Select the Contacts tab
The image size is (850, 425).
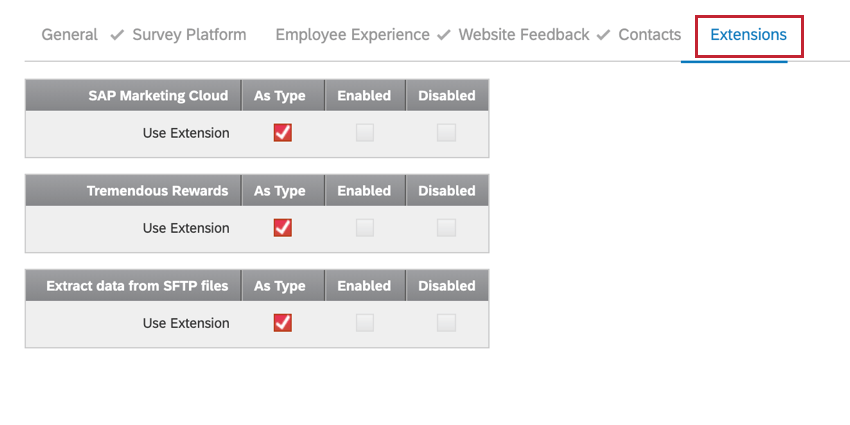click(x=649, y=35)
